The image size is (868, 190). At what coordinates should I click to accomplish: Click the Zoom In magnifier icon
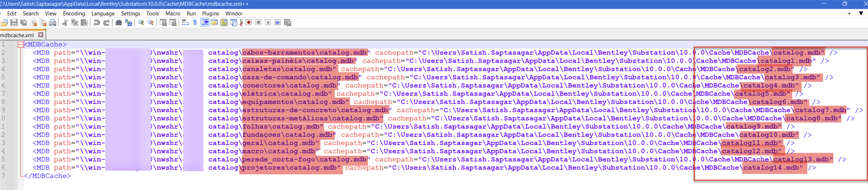coord(141,23)
